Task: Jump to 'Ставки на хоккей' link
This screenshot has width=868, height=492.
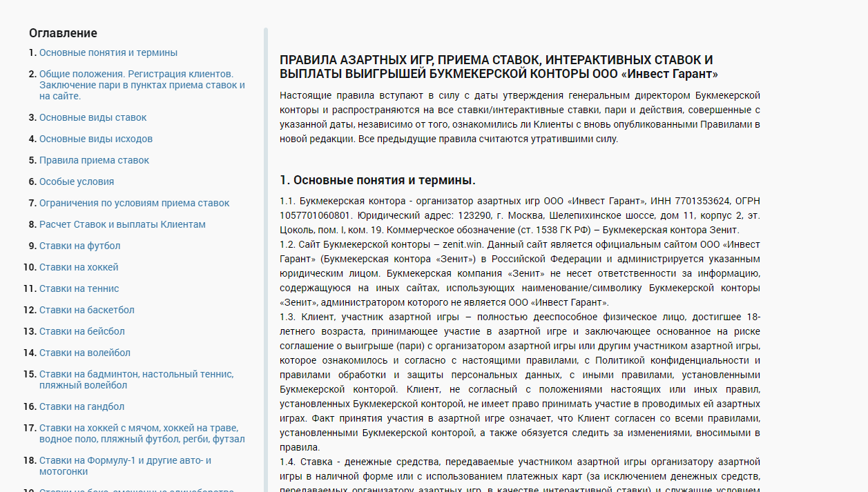Action: click(79, 267)
